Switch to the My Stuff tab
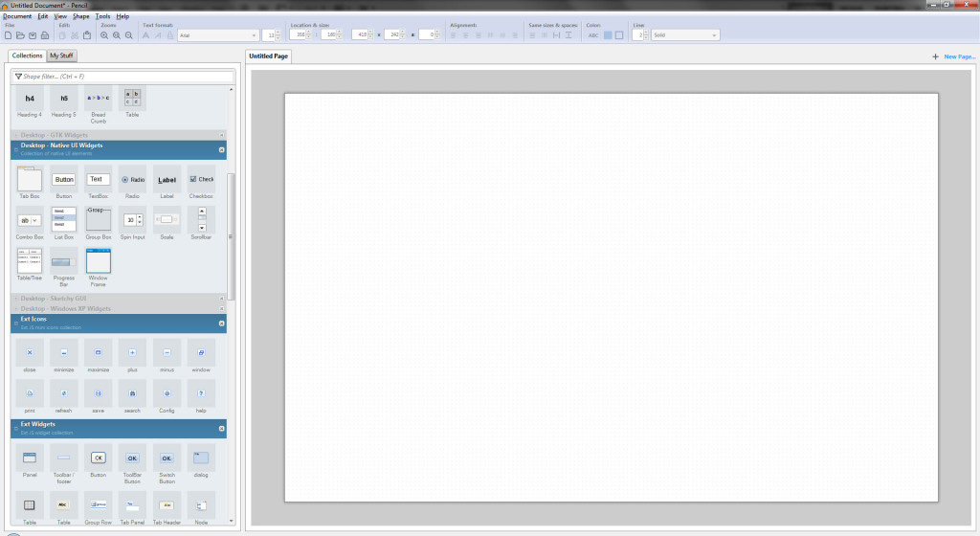 coord(61,56)
